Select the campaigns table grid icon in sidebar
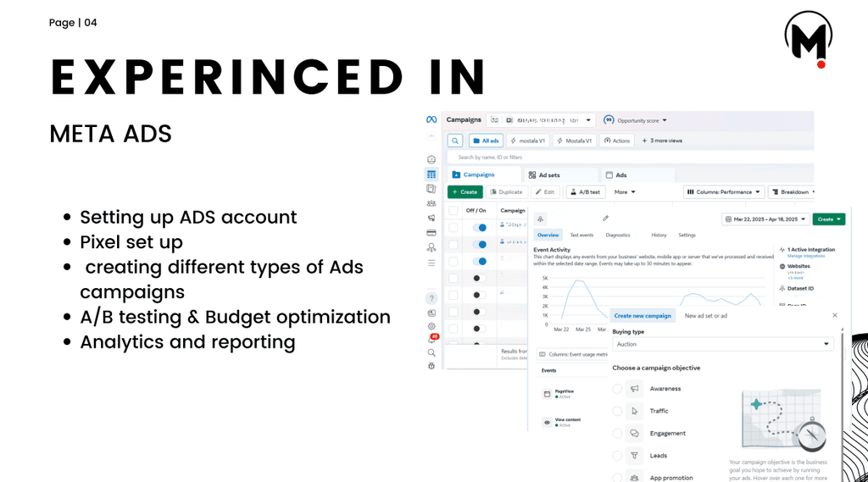Viewport: 868px width, 482px height. click(431, 175)
